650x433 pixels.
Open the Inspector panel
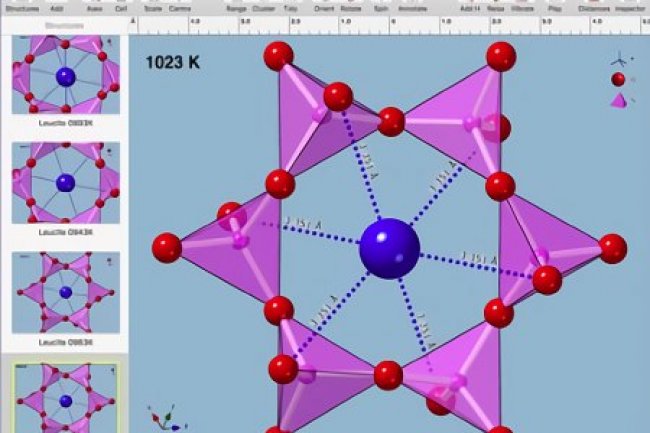[627, 6]
